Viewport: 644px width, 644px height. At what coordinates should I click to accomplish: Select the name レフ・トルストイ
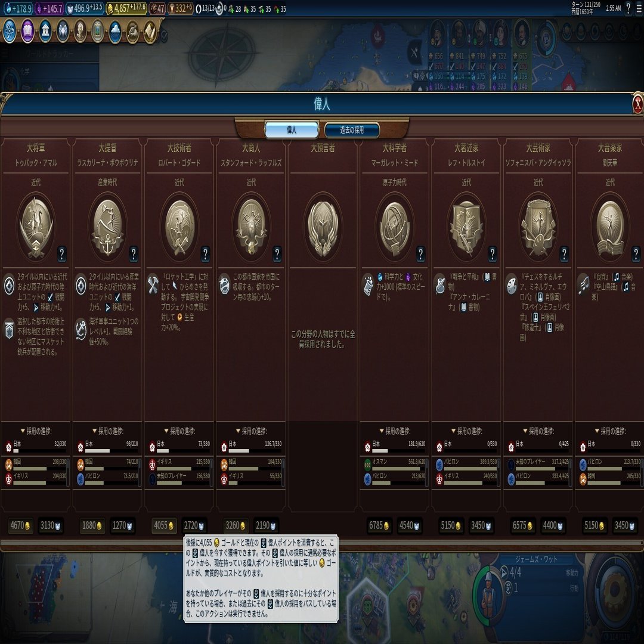click(466, 163)
